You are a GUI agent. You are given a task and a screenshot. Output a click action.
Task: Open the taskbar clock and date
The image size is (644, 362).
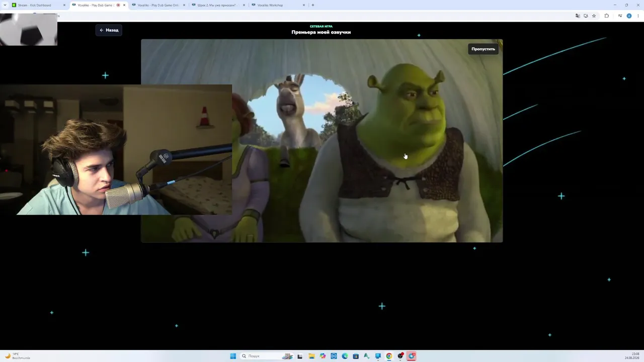point(632,356)
